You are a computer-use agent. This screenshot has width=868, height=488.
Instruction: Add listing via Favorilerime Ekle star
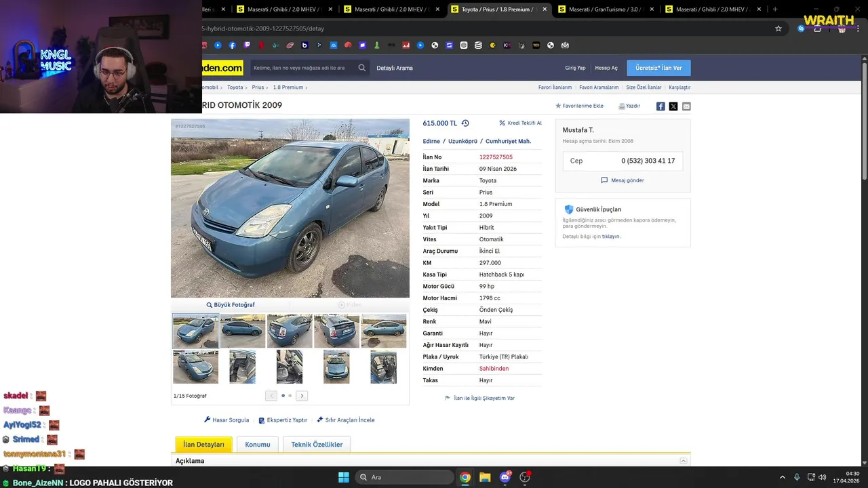580,106
